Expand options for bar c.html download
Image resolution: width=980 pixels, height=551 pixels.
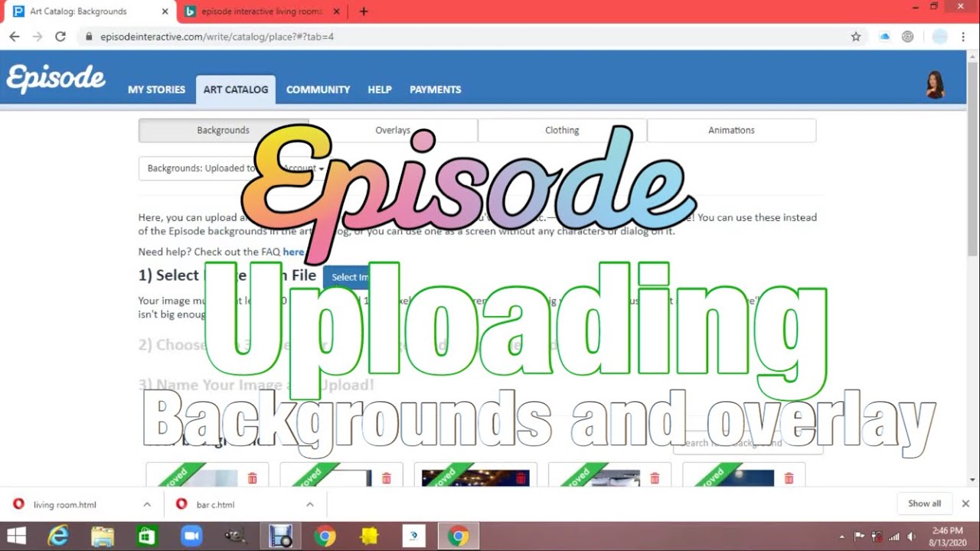[x=309, y=504]
